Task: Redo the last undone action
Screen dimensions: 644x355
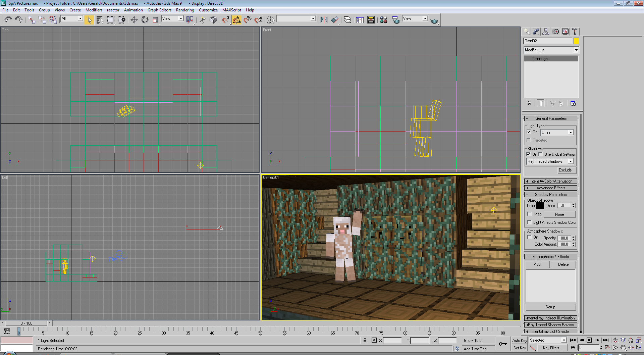Action: pyautogui.click(x=19, y=20)
